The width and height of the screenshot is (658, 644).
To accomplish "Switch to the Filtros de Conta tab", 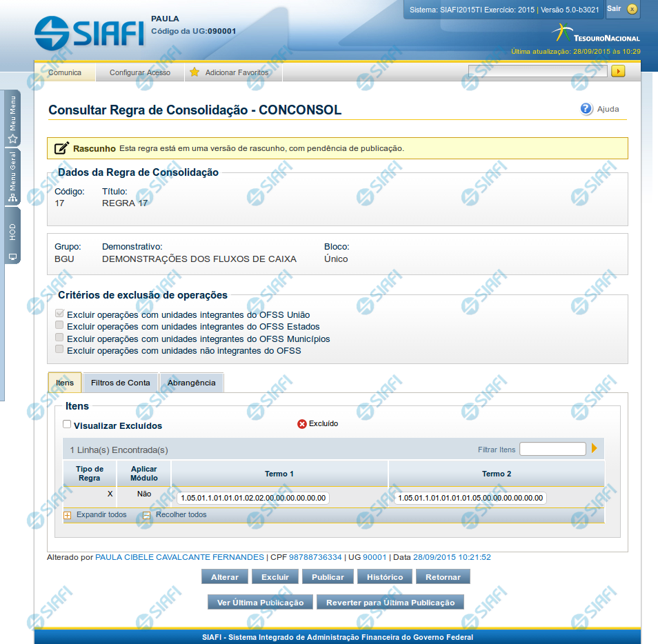I will coord(120,383).
